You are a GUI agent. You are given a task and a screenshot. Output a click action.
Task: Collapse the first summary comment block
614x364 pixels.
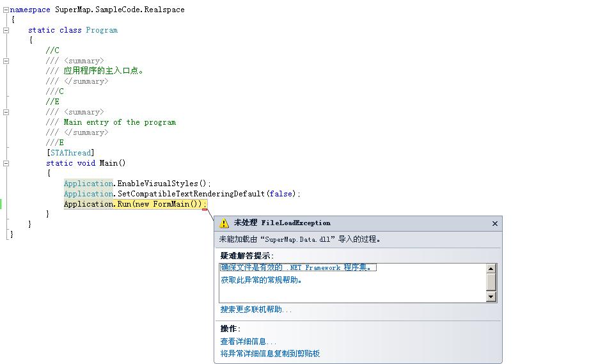[6, 61]
